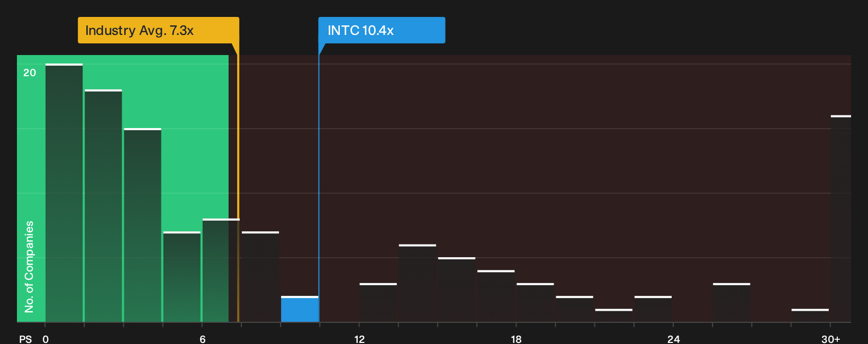
Task: Click the x-axis label 18
Action: [x=516, y=339]
